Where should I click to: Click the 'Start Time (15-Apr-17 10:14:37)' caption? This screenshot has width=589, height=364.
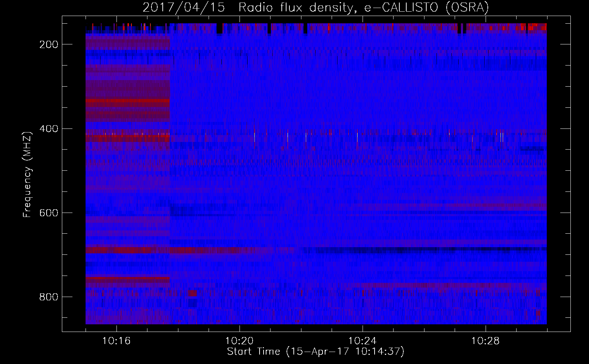pyautogui.click(x=316, y=352)
